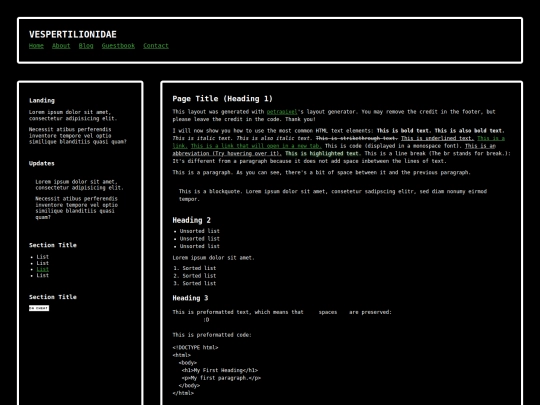Click the '1. Sorted list' item
The width and height of the screenshot is (540, 405).
tap(195, 268)
